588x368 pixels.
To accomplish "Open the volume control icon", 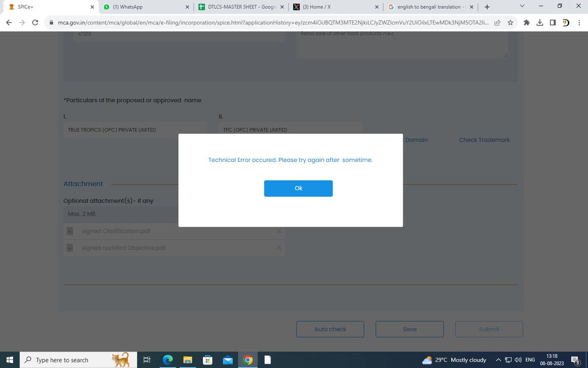I will [517, 360].
